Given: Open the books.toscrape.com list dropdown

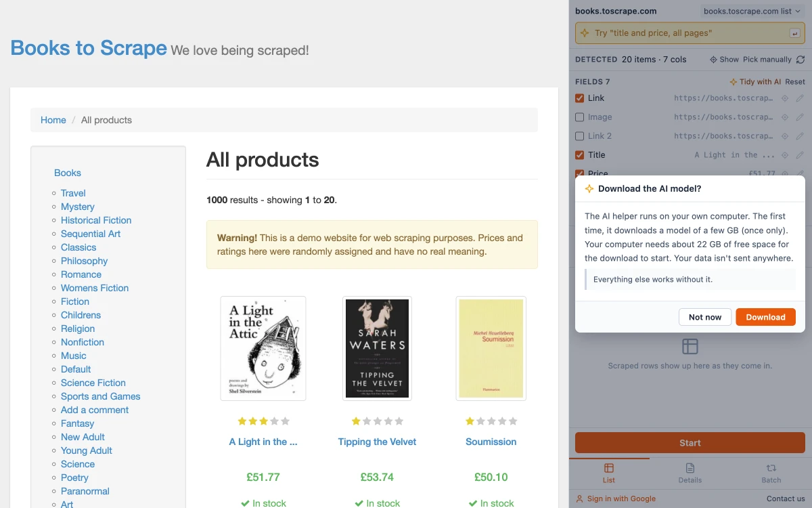Looking at the screenshot, I should (x=742, y=11).
